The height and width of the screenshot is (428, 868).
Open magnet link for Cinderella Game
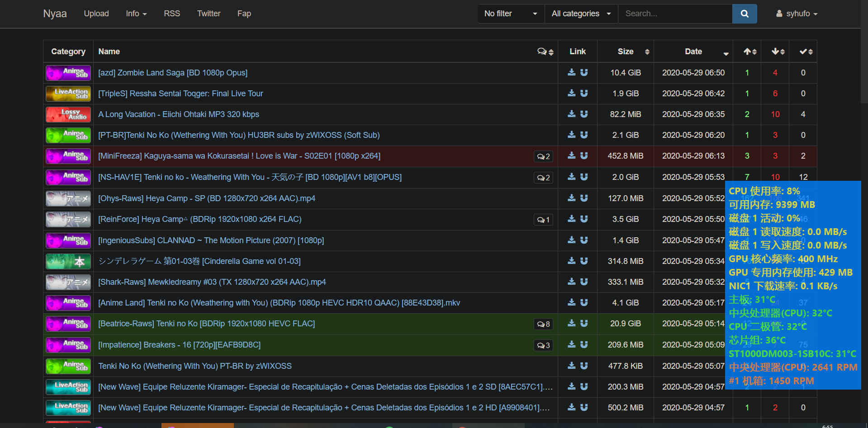[584, 261]
